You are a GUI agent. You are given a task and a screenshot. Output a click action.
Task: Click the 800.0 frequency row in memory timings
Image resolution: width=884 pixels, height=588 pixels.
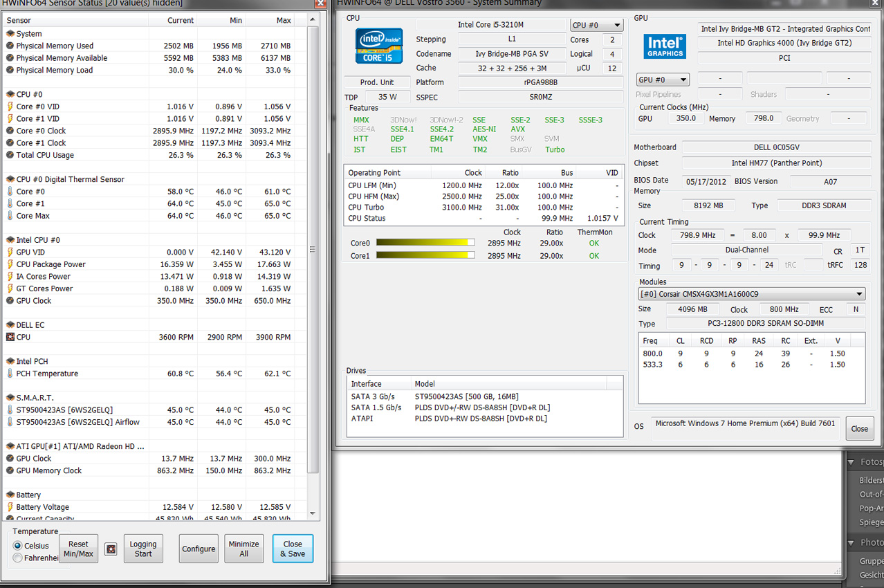[751, 353]
